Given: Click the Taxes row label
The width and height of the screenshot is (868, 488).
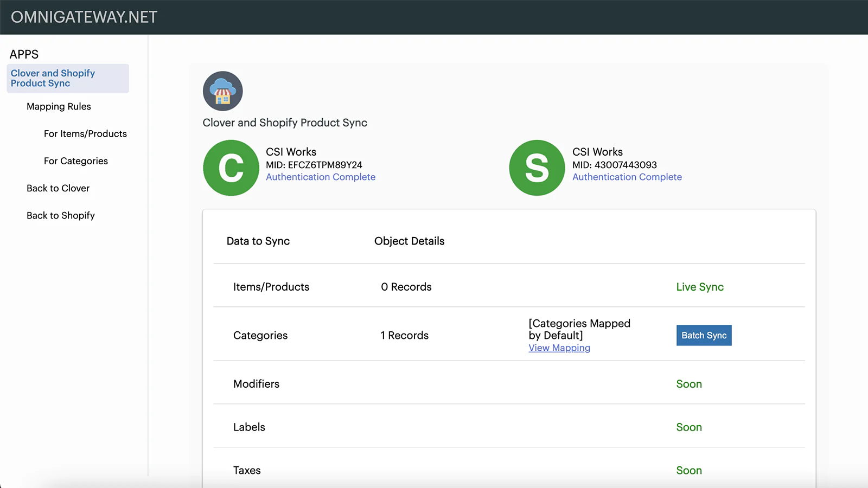Looking at the screenshot, I should tap(247, 471).
